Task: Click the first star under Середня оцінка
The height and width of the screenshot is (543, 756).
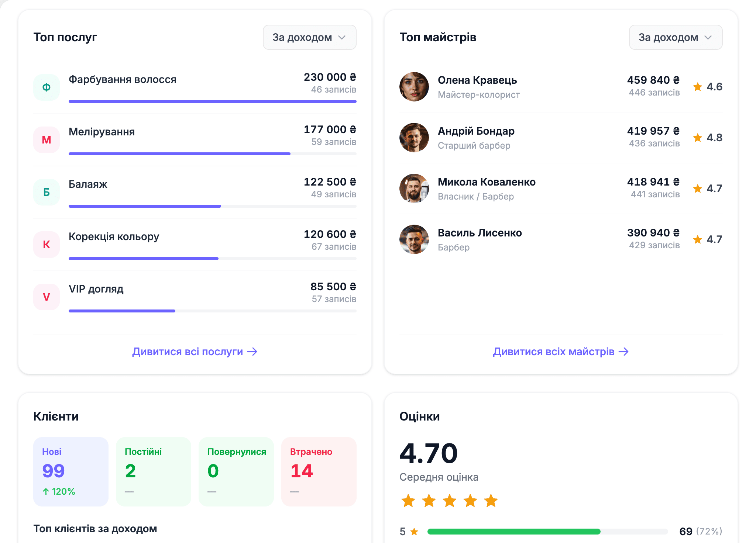Action: pyautogui.click(x=408, y=501)
